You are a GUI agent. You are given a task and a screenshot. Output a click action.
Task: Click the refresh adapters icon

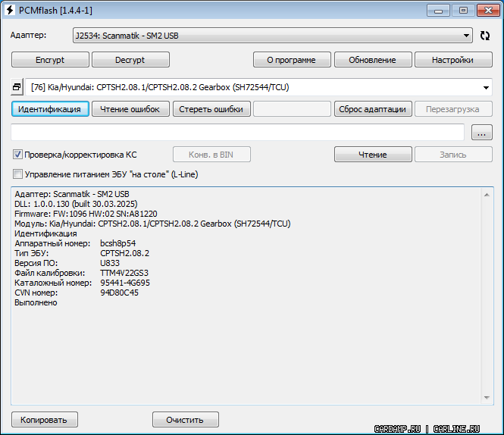point(485,36)
